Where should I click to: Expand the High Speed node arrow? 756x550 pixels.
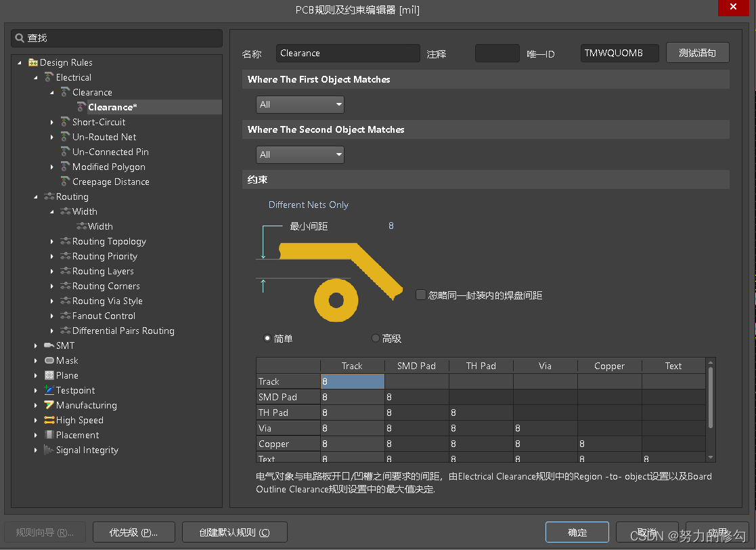[36, 420]
